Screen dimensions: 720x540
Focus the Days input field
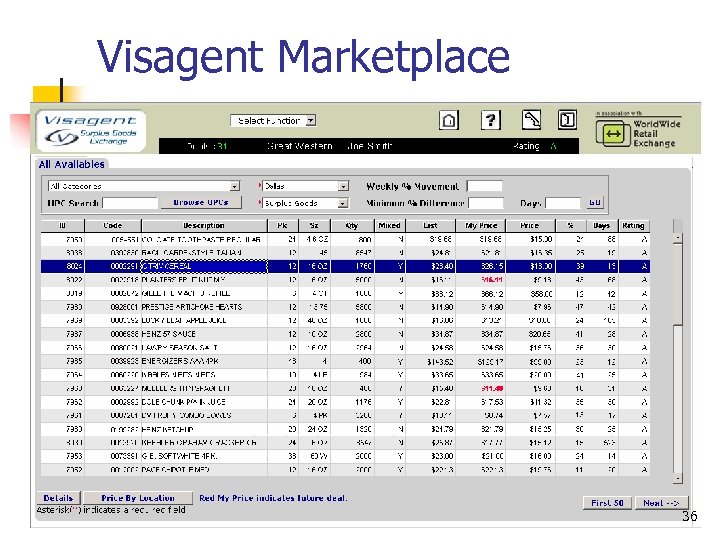coord(563,203)
